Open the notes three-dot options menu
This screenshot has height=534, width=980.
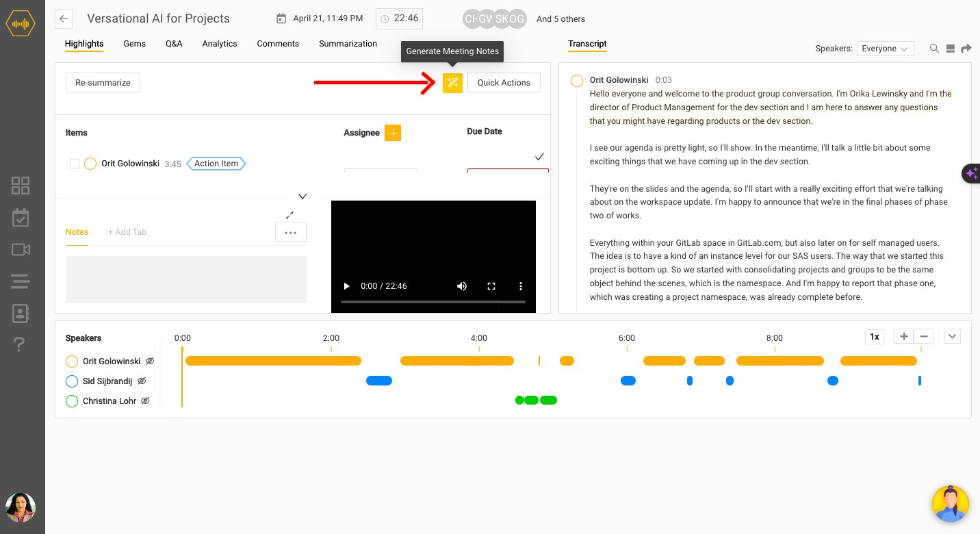pos(291,232)
